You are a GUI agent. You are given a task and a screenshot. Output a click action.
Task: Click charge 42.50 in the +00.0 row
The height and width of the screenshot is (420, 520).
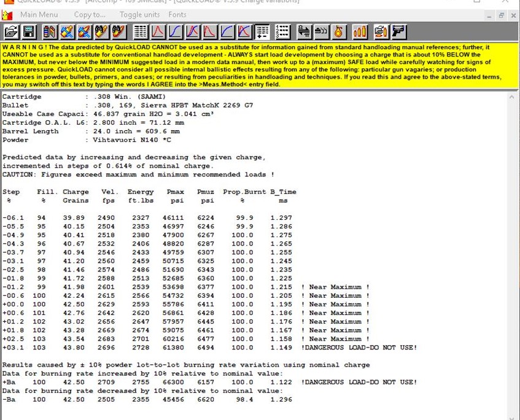tap(74, 304)
